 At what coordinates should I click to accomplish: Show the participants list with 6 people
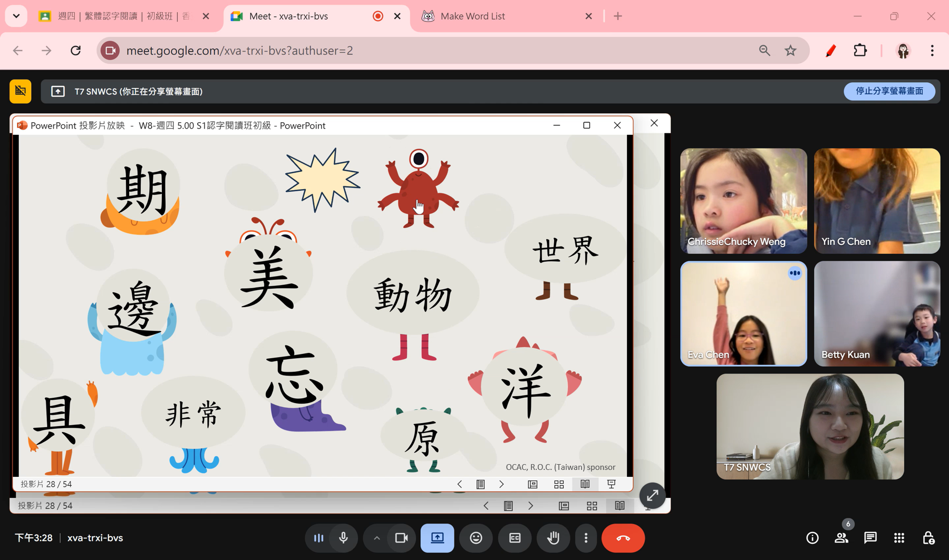click(x=841, y=538)
